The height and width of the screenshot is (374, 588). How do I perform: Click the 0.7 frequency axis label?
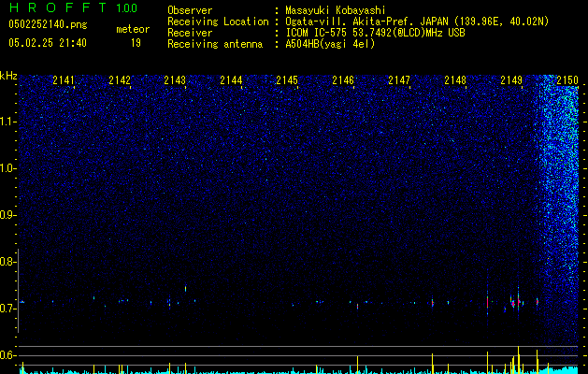coord(7,309)
